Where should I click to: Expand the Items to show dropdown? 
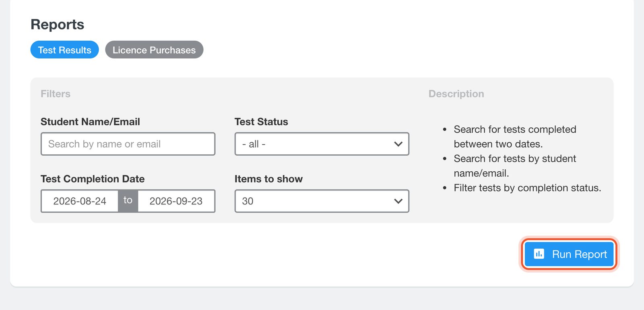tap(322, 201)
